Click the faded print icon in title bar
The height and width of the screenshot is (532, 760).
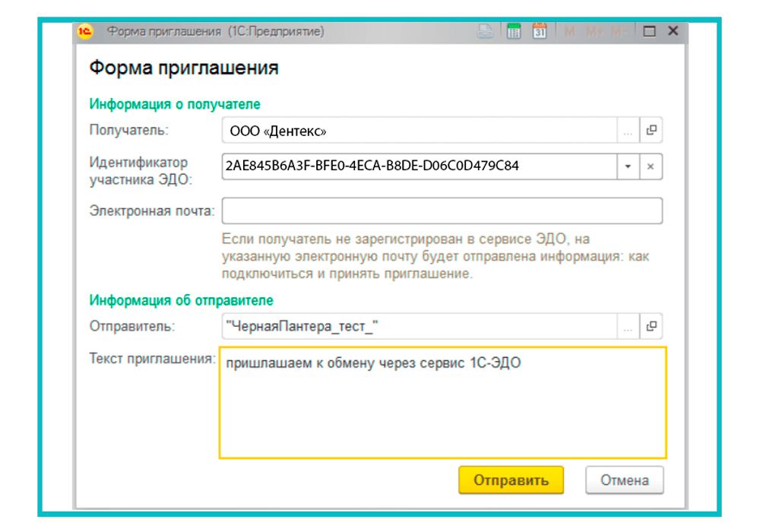click(x=485, y=31)
